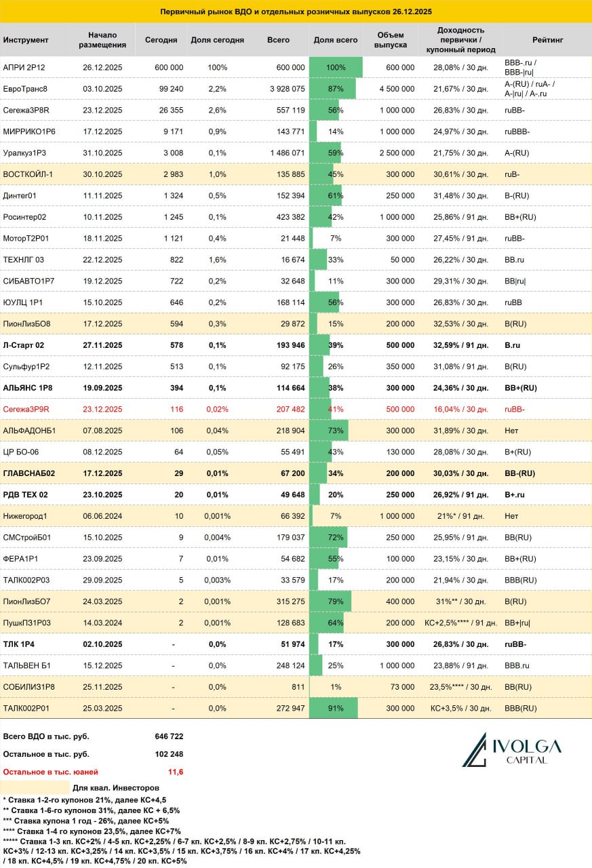The width and height of the screenshot is (592, 868).
Task: Click the ГЛАВСНАБ02 instrument cell
Action: click(x=28, y=473)
